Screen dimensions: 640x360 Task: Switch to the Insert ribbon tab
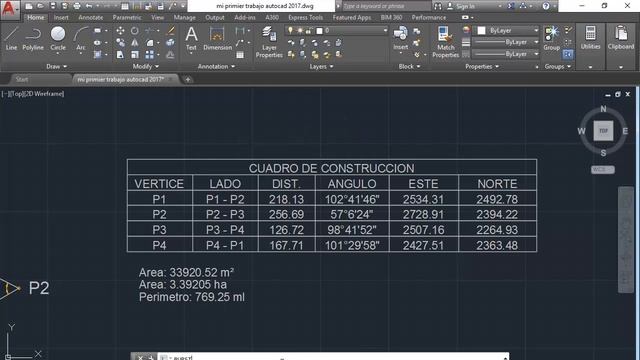[x=61, y=18]
